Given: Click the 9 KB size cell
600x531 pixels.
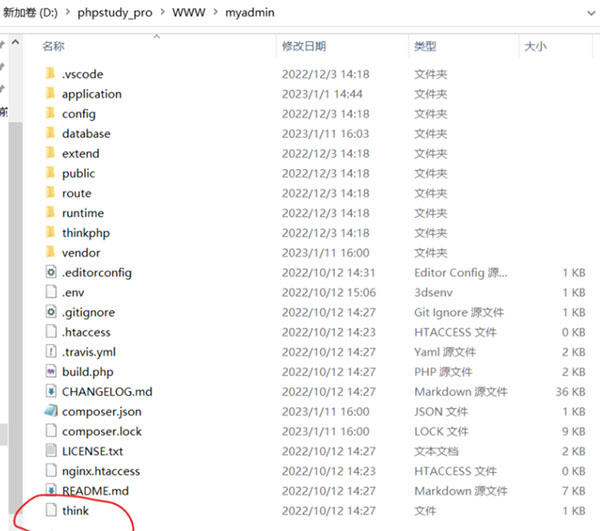Looking at the screenshot, I should 574,432.
